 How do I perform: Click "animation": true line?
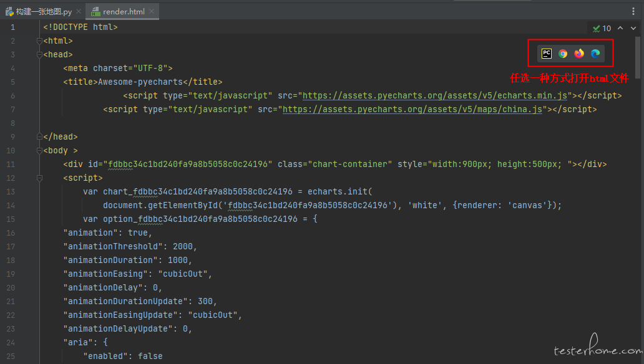(107, 232)
